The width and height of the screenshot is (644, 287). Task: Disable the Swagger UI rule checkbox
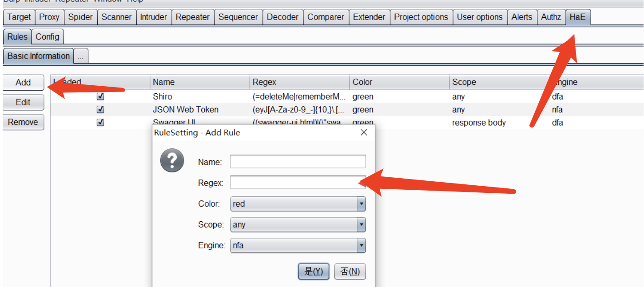(100, 123)
